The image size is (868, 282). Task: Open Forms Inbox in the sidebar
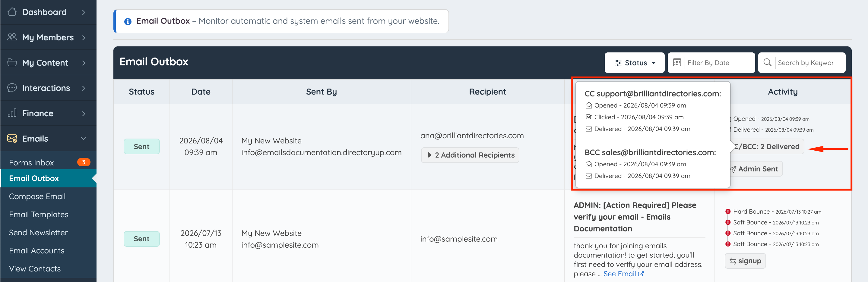tap(31, 162)
